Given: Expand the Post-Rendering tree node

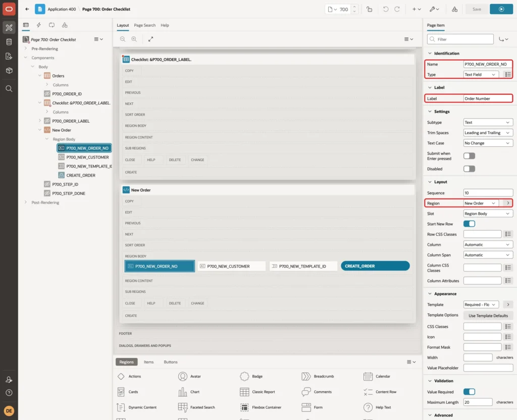Looking at the screenshot, I should click(25, 202).
